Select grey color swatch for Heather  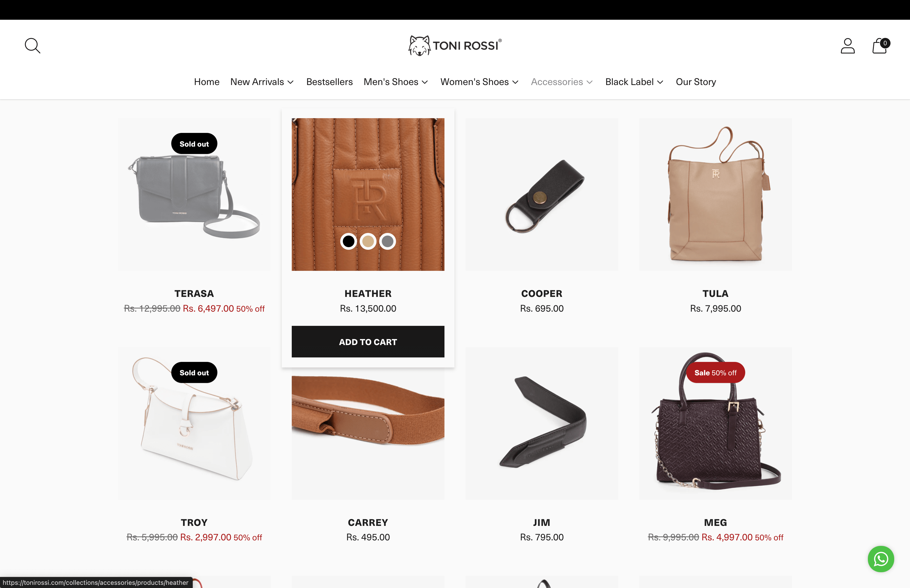388,241
